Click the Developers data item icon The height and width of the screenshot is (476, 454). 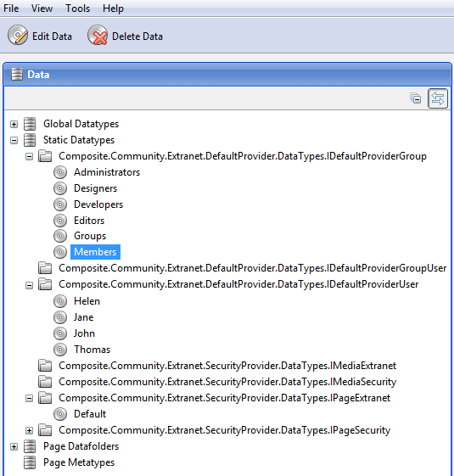tap(60, 204)
